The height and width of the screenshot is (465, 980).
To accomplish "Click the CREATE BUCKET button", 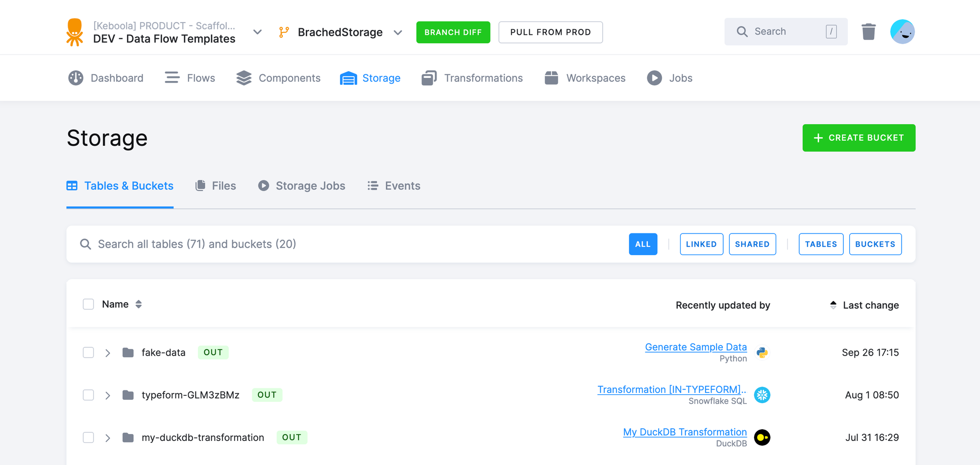I will coord(858,138).
